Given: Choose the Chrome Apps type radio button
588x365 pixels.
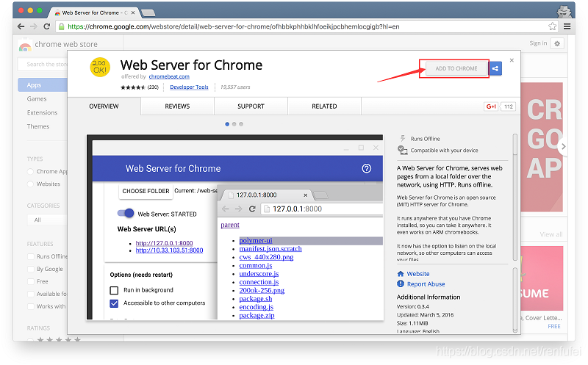Looking at the screenshot, I should (30, 172).
